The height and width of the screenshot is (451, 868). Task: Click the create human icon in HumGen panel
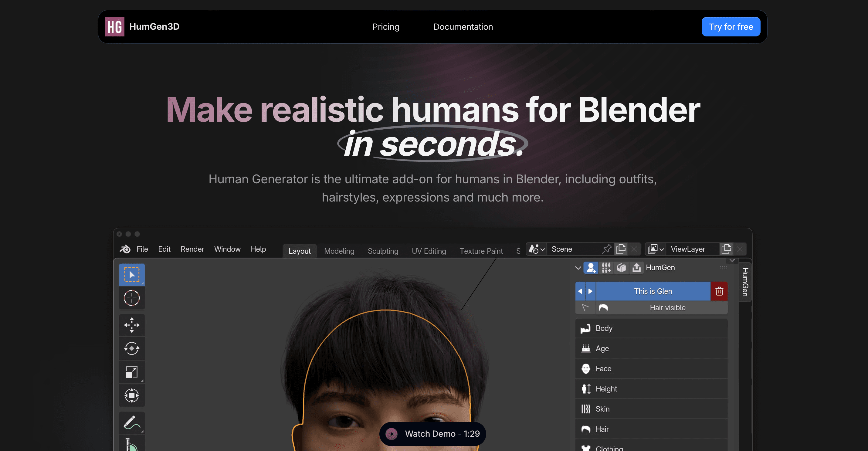click(591, 268)
